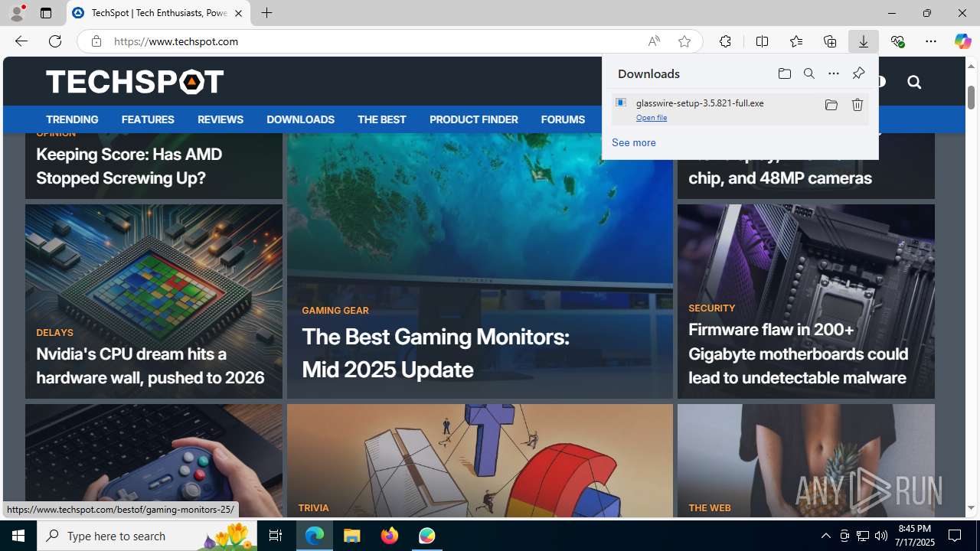Launch Copilot sidebar
980x551 pixels.
click(x=962, y=41)
